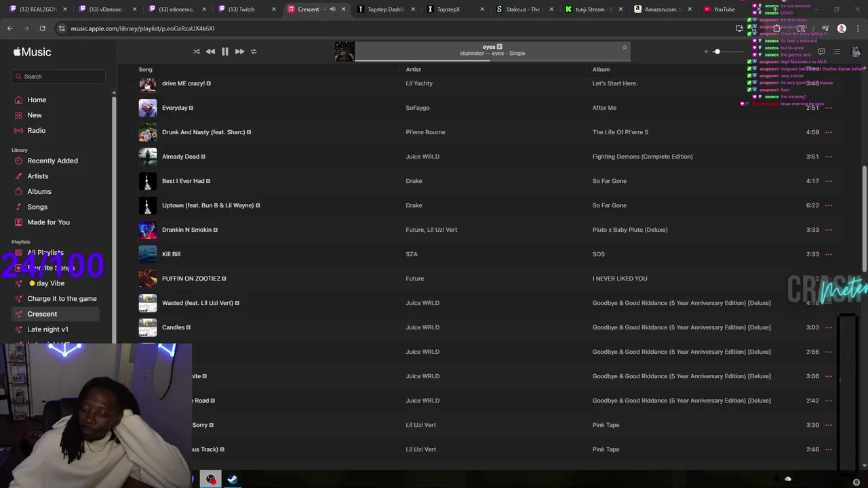Open Made for You in the library
868x488 pixels.
(x=48, y=222)
